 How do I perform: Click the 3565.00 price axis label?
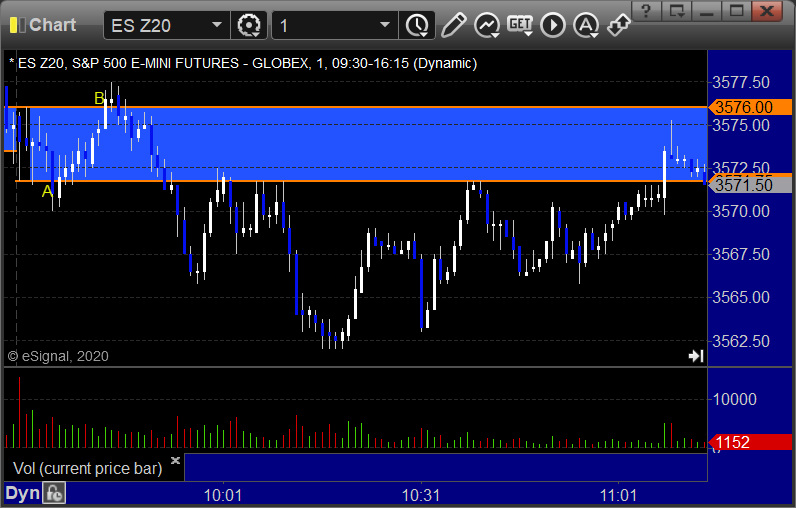(741, 297)
